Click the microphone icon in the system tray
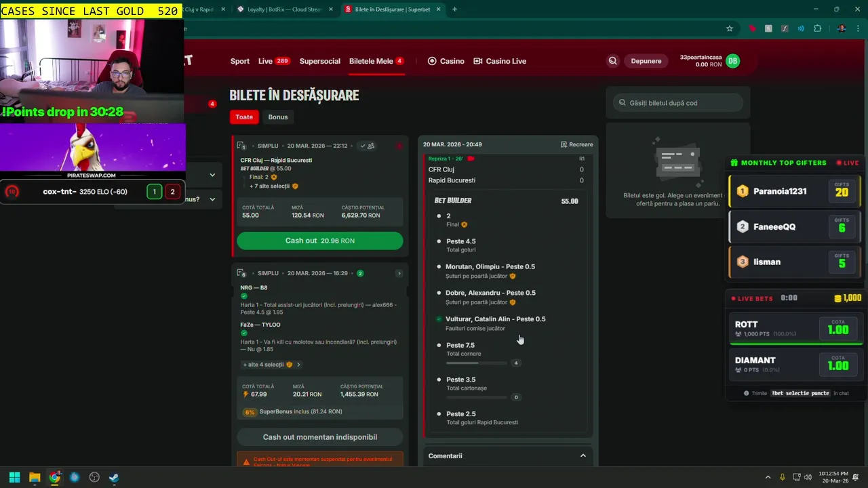The image size is (868, 488). (x=783, y=477)
